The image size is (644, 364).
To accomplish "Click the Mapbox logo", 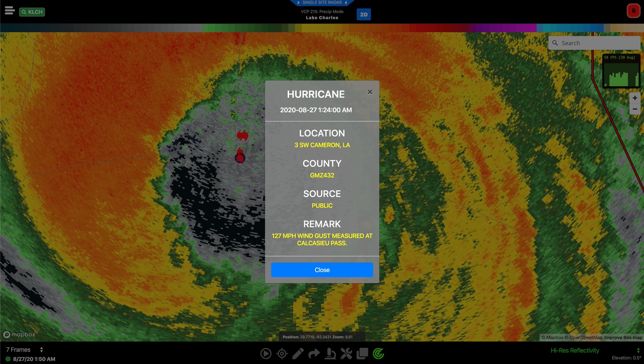I will click(19, 334).
